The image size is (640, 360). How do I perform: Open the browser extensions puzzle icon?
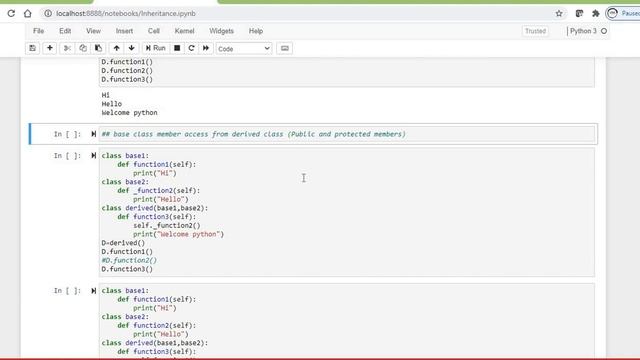pyautogui.click(x=596, y=13)
